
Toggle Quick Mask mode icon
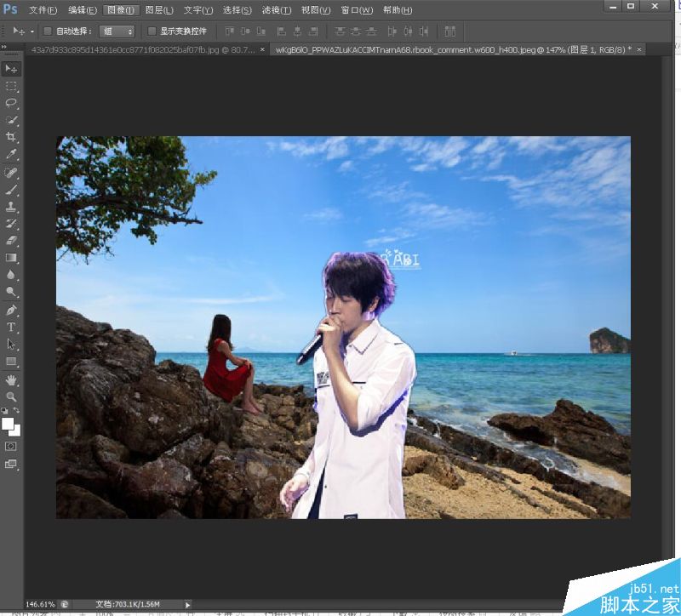[x=11, y=446]
